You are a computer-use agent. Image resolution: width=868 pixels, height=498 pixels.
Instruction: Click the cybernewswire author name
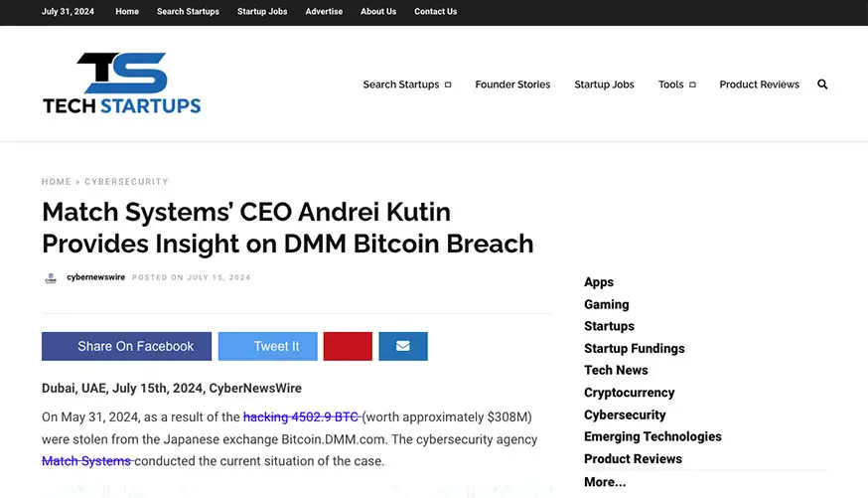[95, 277]
